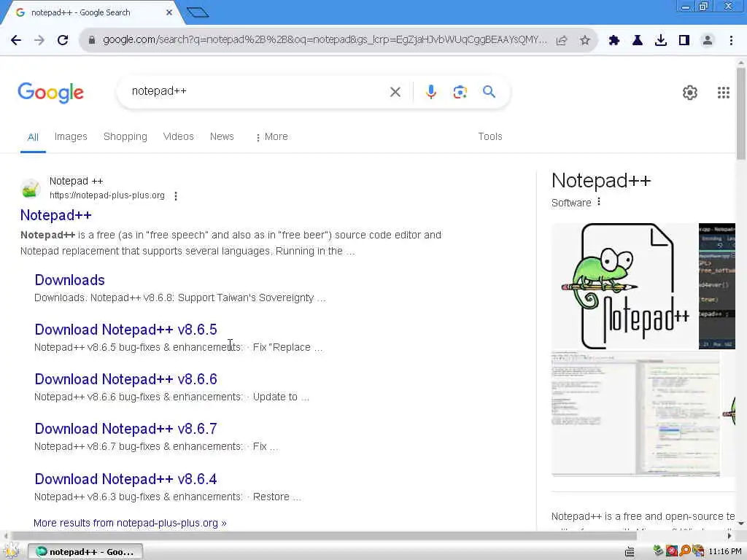Open Chrome profile avatar
747x560 pixels.
click(708, 40)
